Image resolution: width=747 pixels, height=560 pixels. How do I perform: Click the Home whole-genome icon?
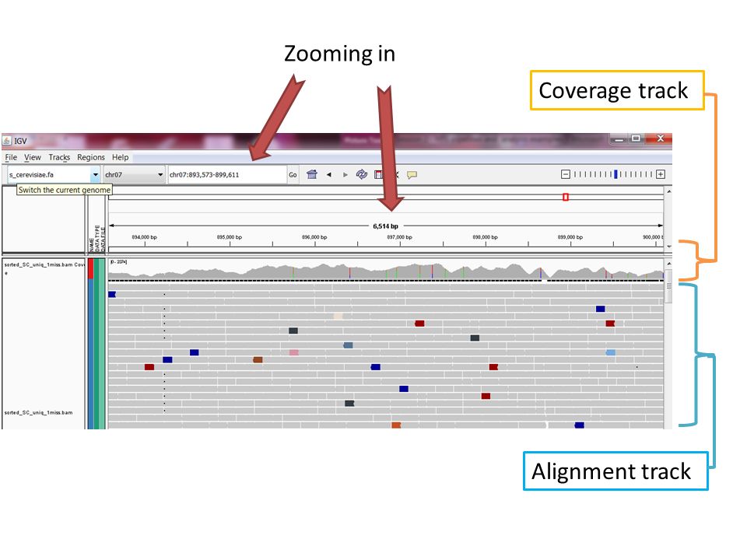(x=312, y=174)
